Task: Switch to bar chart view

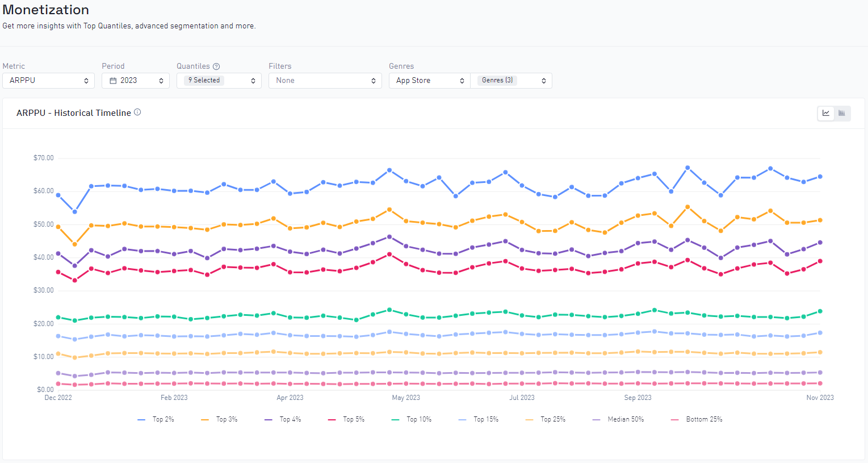Action: (842, 113)
